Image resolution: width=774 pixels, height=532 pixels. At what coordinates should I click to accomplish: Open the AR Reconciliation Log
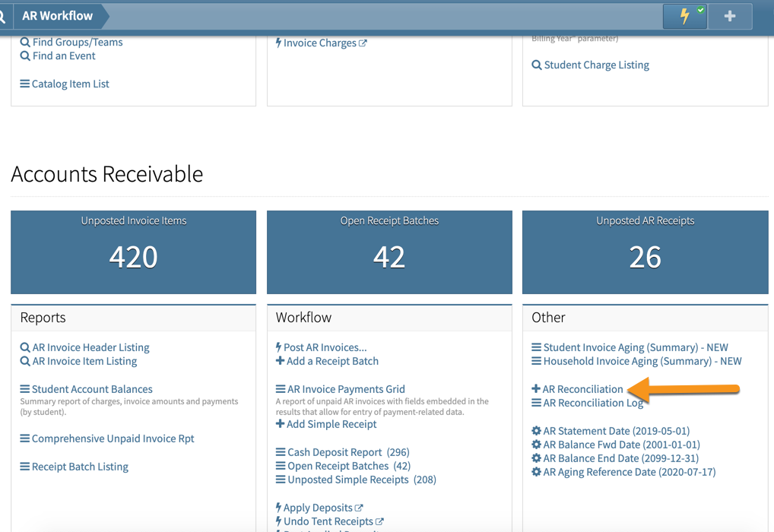[593, 403]
